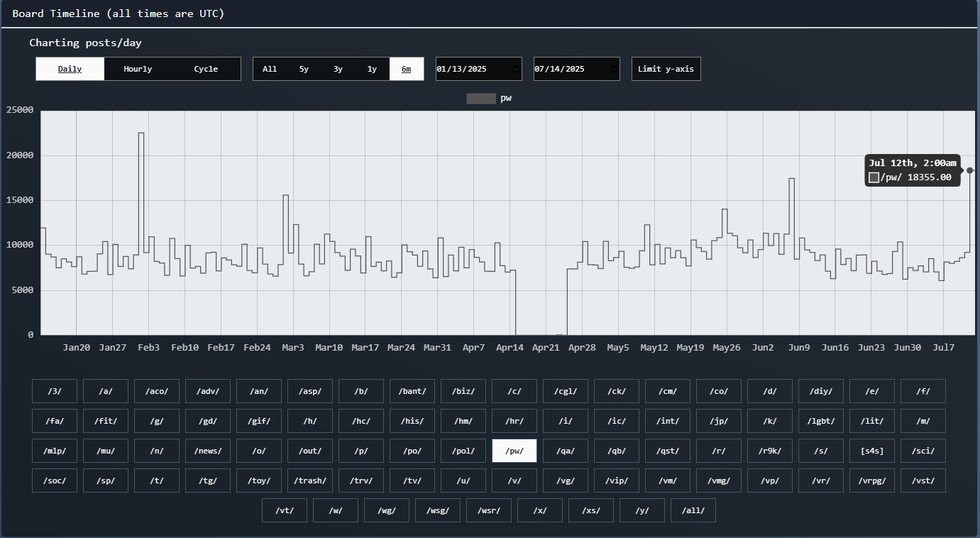Select the /g/ board
The height and width of the screenshot is (538, 980).
tap(157, 421)
